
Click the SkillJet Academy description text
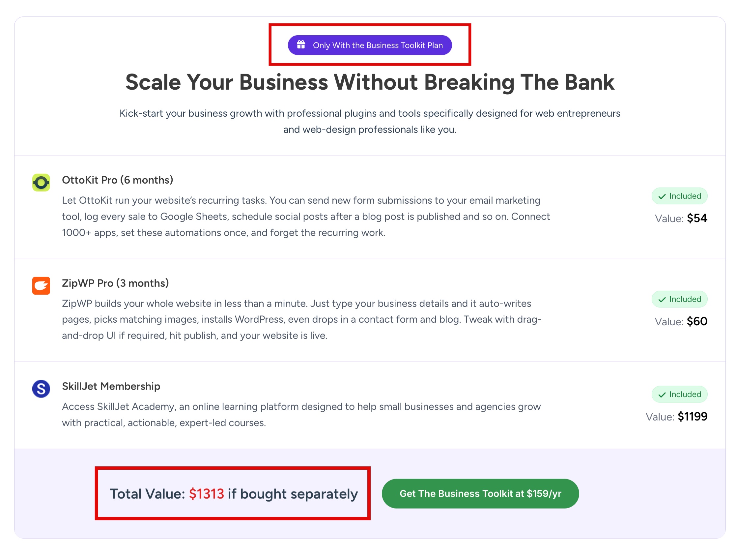point(301,415)
